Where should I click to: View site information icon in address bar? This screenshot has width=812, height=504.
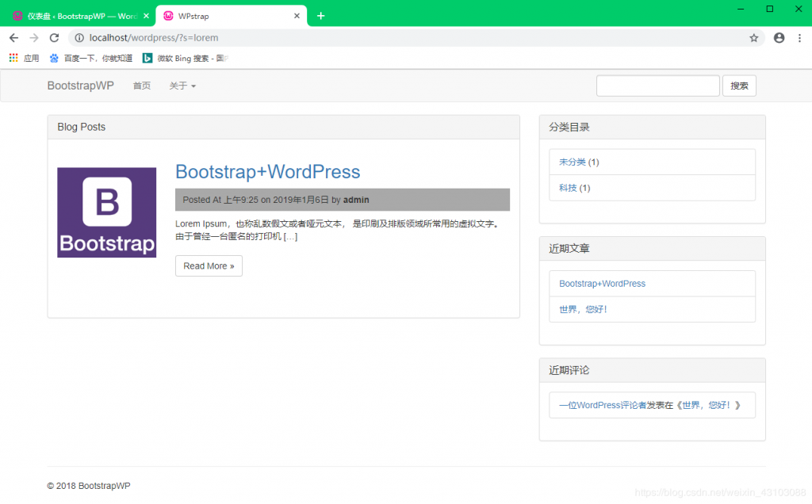point(79,38)
